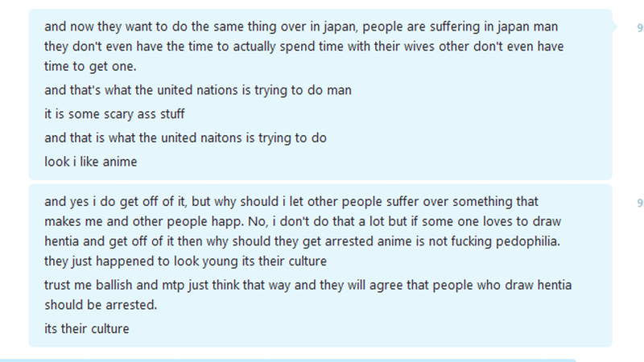Click the timestamp beside the first message bubble
This screenshot has width=644, height=362.
pos(640,28)
